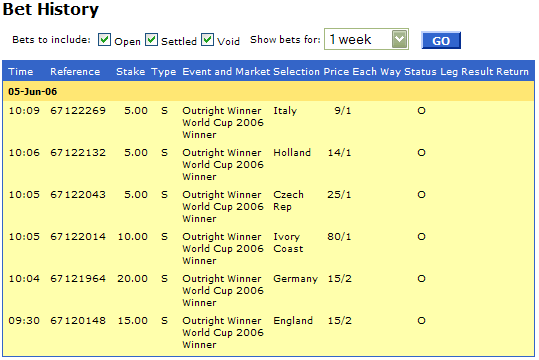Click the Reference column header
Screen dimensions: 539x360
pyautogui.click(x=75, y=72)
